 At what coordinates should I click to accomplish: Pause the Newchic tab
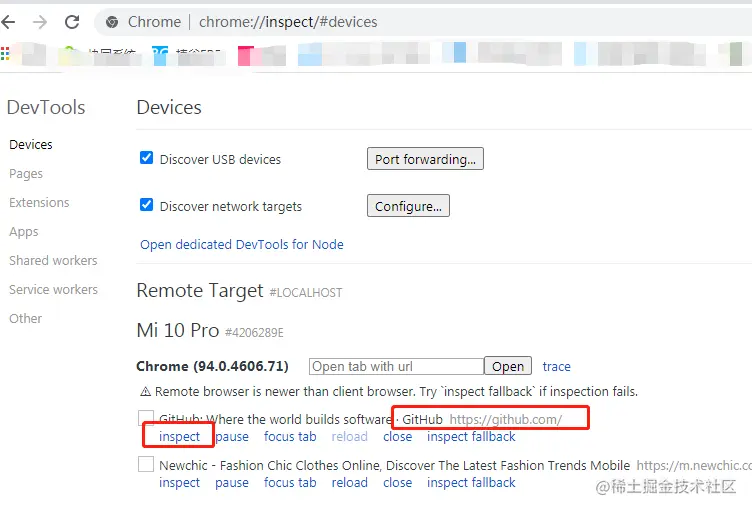tap(232, 483)
